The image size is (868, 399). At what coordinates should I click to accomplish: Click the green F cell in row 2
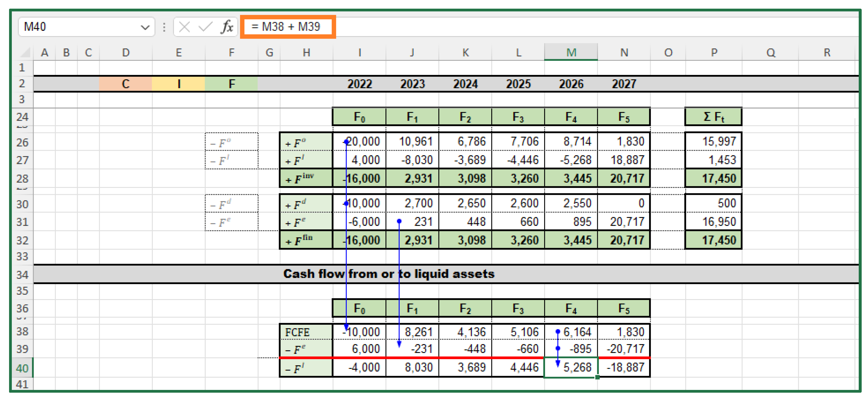tap(231, 84)
